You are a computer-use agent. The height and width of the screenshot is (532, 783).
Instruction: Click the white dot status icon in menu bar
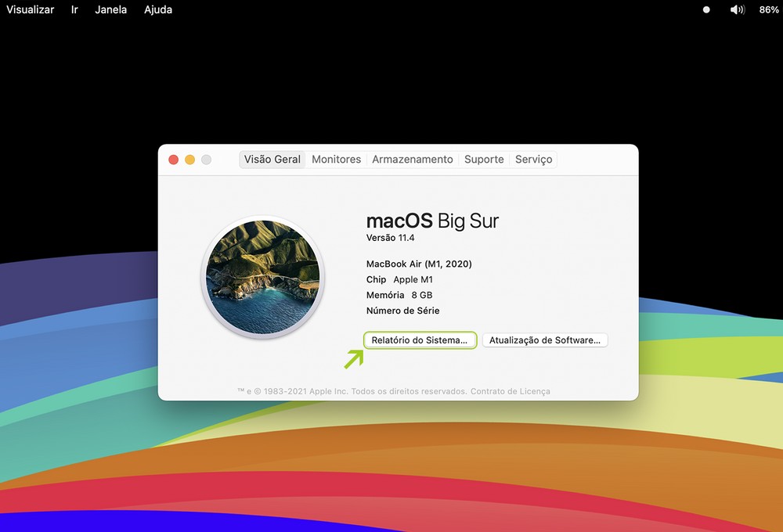coord(706,10)
